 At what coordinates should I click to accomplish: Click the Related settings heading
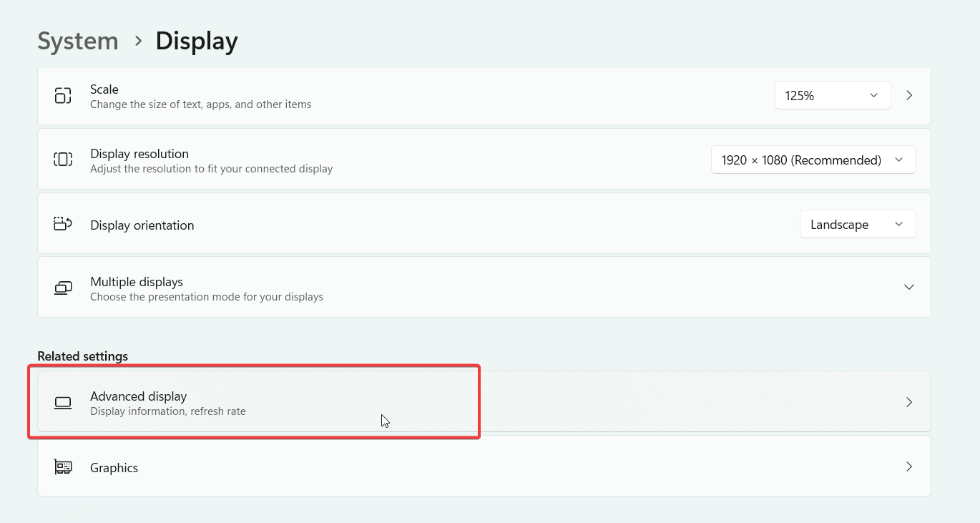tap(83, 356)
